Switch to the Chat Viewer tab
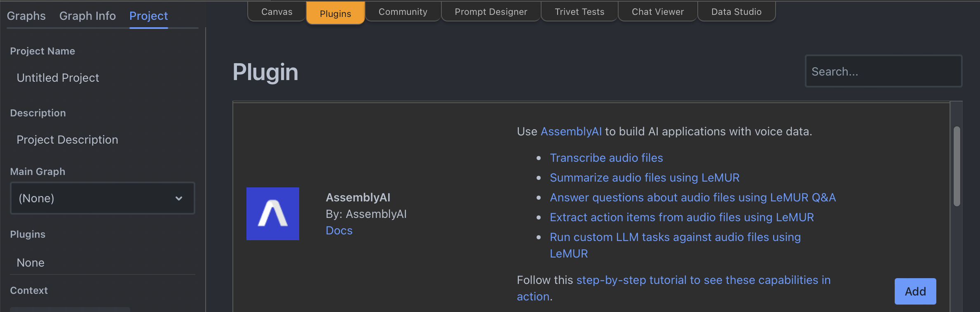Image resolution: width=980 pixels, height=312 pixels. click(x=657, y=12)
